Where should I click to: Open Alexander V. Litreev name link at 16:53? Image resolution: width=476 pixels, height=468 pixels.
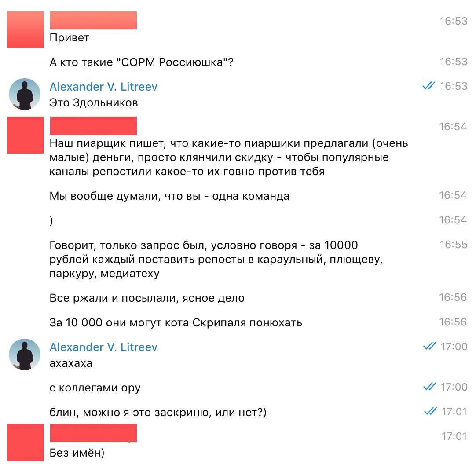[x=103, y=87]
